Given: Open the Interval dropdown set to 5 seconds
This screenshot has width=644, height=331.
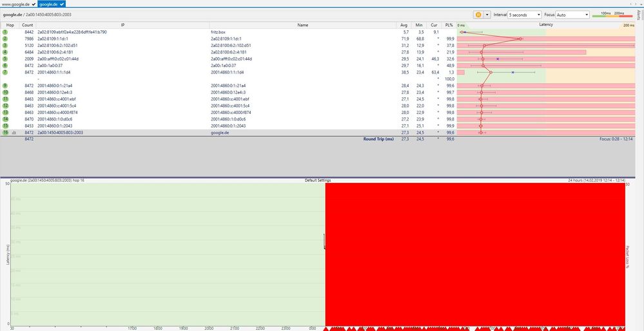Looking at the screenshot, I should pyautogui.click(x=525, y=15).
